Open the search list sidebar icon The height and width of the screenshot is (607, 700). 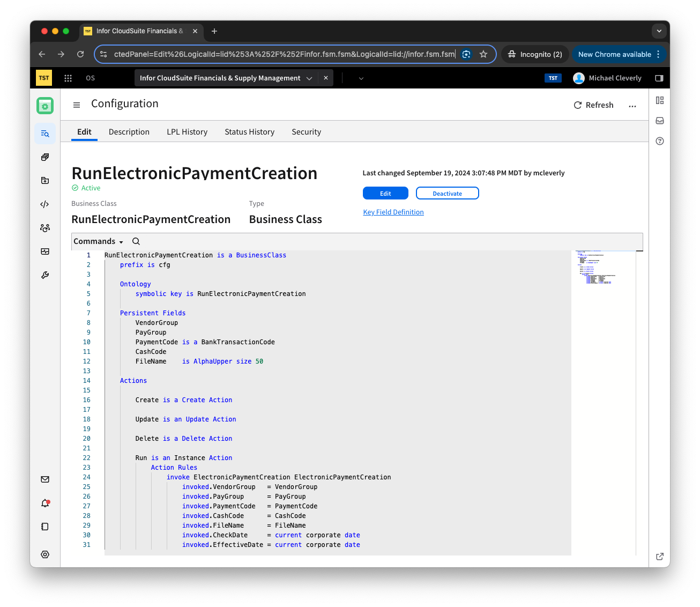point(45,134)
